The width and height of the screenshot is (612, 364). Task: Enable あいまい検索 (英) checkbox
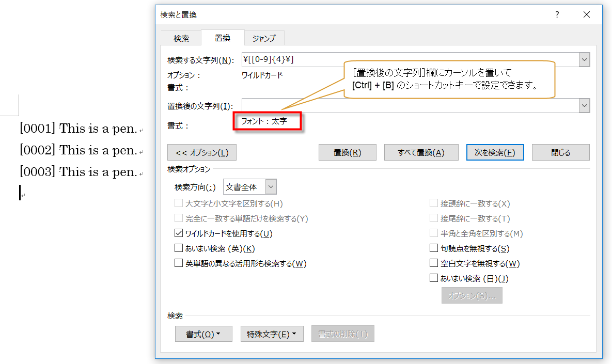pos(179,248)
